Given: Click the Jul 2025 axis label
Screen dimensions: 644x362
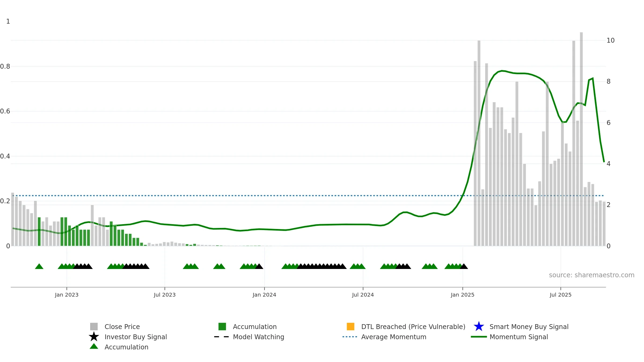Looking at the screenshot, I should (561, 295).
